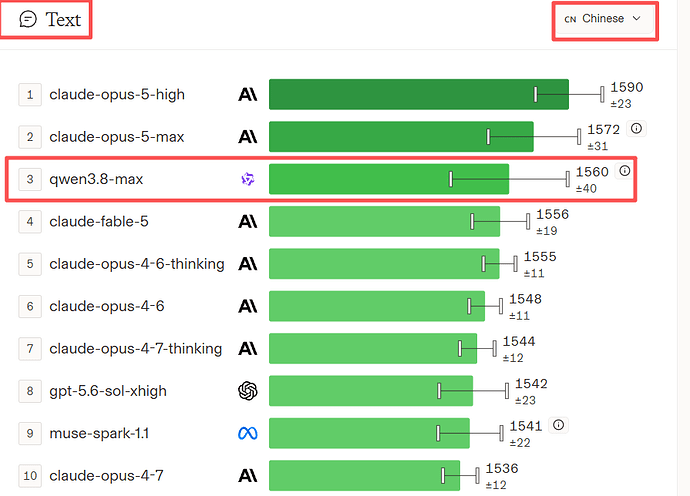690x496 pixels.
Task: Click the qwen3.8-max model name
Action: pos(96,179)
